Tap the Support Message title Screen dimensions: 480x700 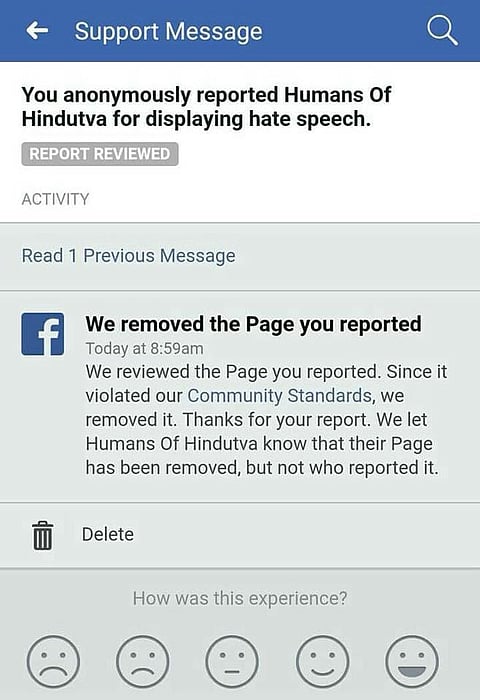coord(168,32)
